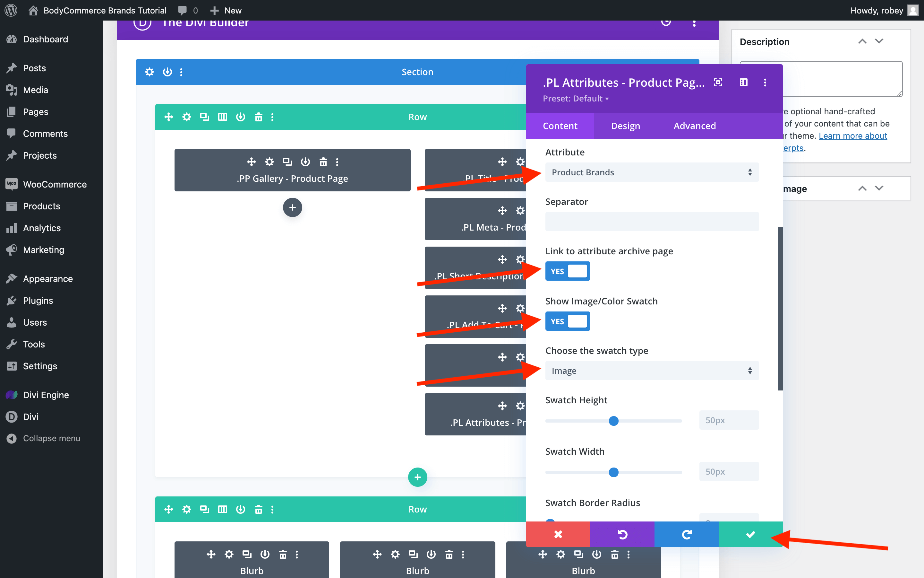
Task: Open Preset Default dropdown
Action: pos(576,99)
